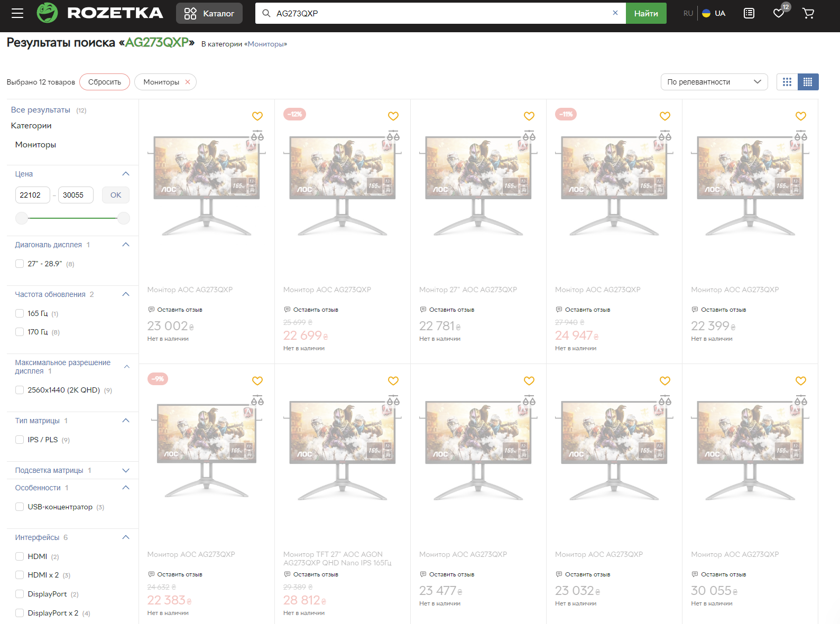Add 23 032₴ monitor to wishlist

(665, 381)
